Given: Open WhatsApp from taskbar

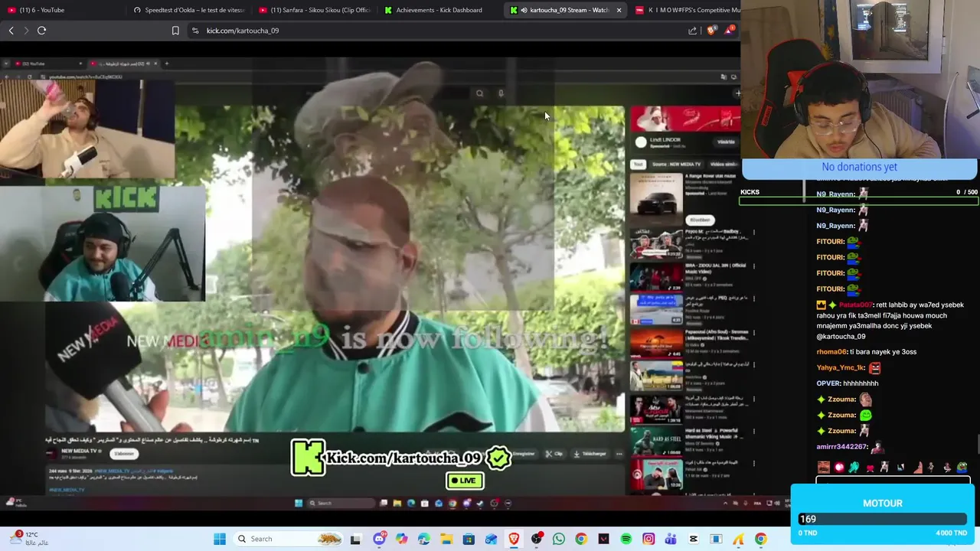Looking at the screenshot, I should click(559, 539).
